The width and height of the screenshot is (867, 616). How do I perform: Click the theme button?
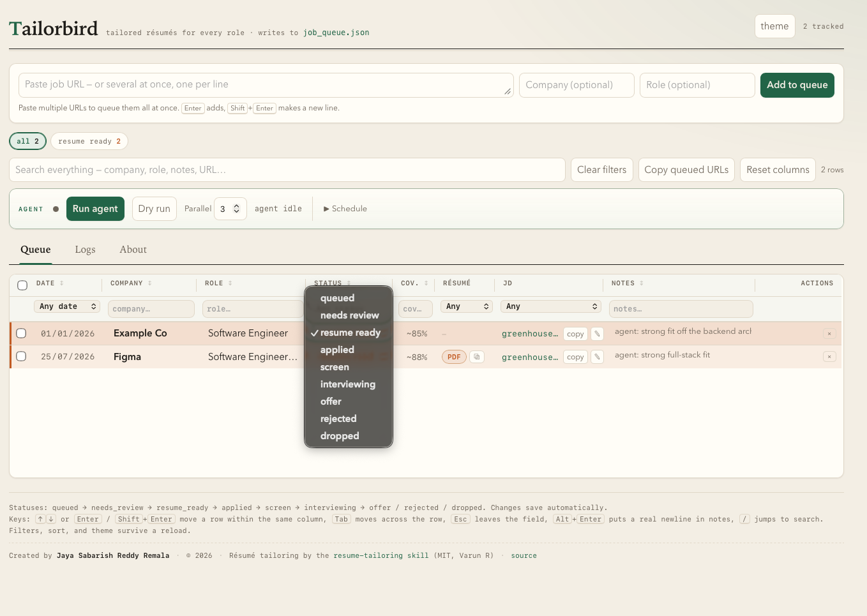tap(774, 26)
